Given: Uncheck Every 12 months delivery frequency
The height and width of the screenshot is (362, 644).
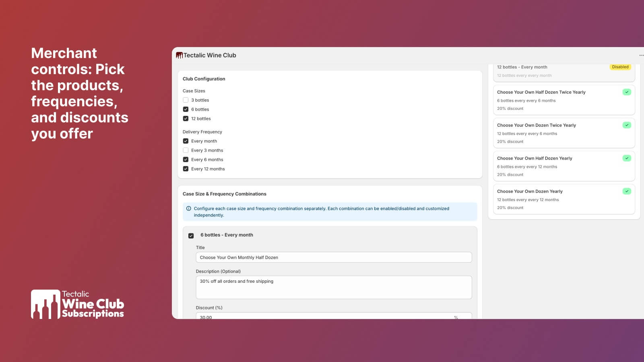Looking at the screenshot, I should tap(186, 169).
